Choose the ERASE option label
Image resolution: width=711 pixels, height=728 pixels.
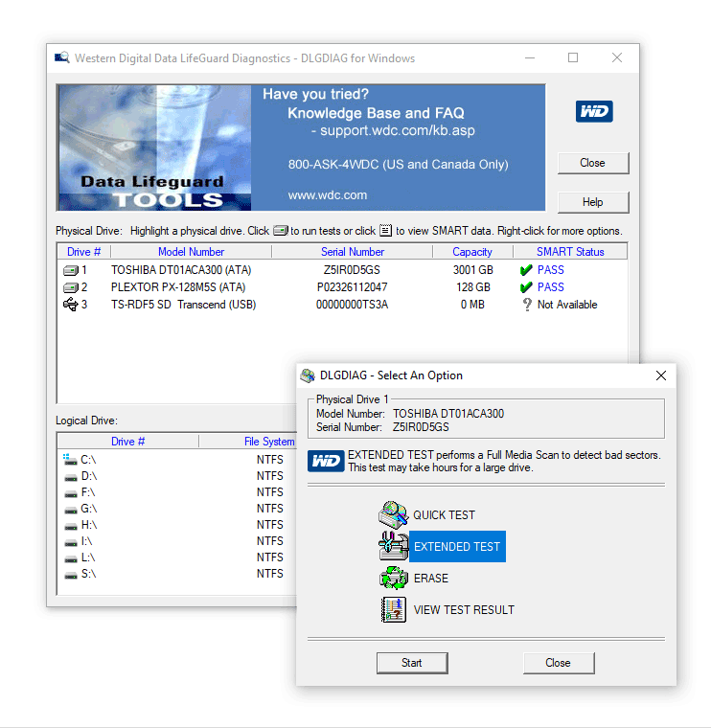[x=431, y=578]
